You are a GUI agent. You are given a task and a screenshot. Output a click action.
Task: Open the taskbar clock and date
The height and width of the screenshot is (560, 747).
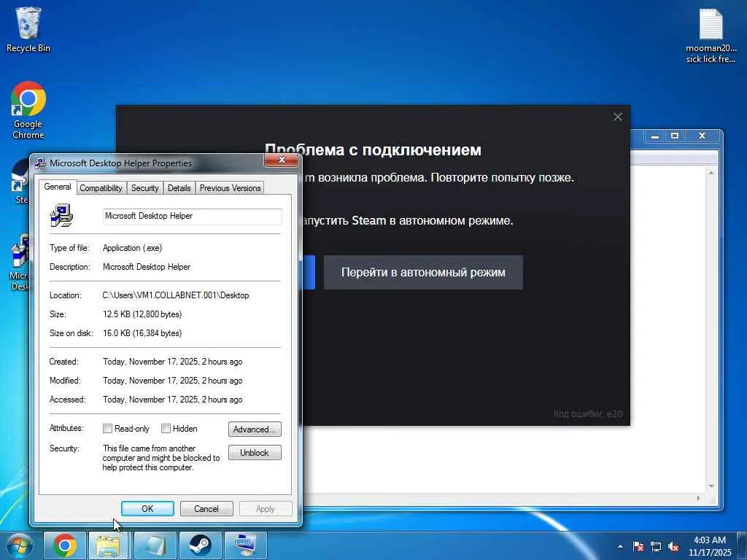(x=710, y=546)
